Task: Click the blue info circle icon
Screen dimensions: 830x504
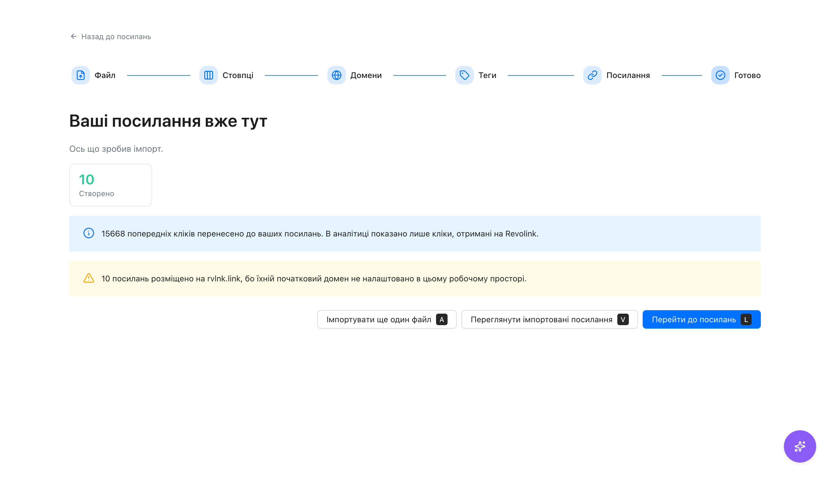Action: [x=88, y=233]
